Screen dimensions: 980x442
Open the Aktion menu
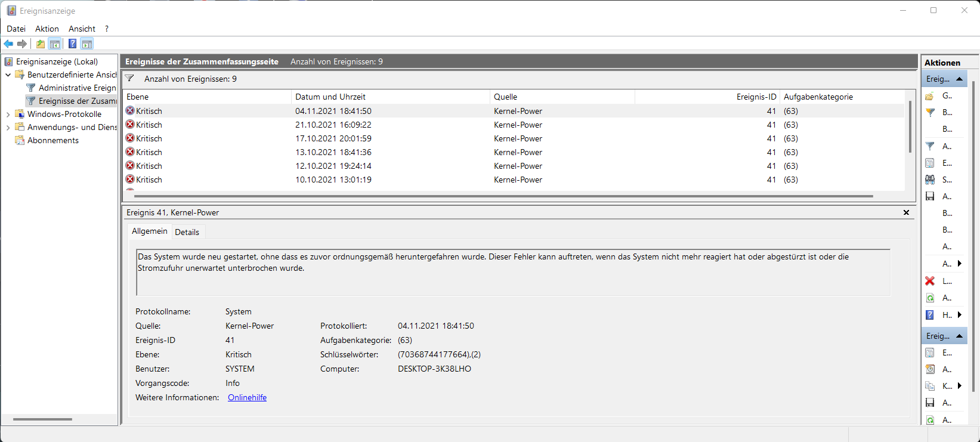47,29
